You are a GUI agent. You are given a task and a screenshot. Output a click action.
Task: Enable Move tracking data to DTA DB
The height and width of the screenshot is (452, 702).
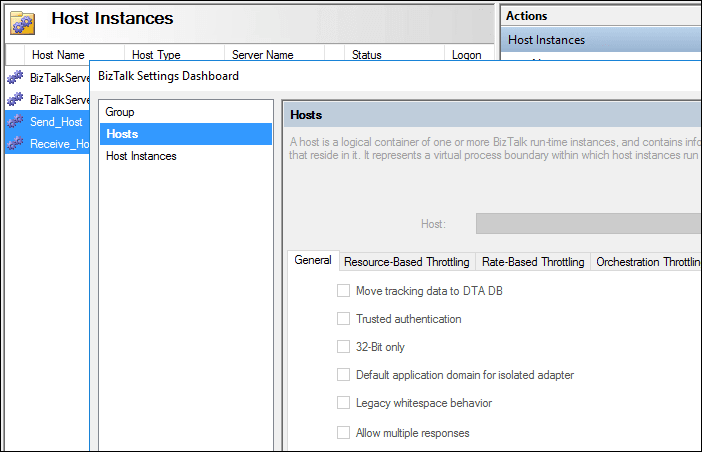(343, 290)
